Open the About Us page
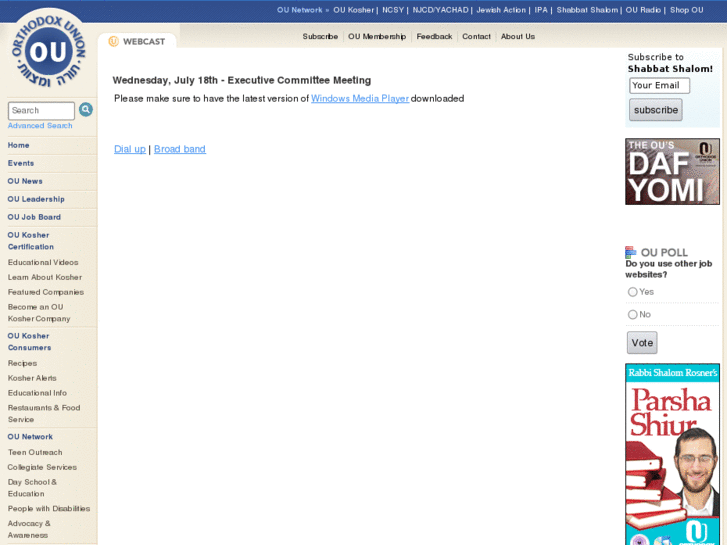 (x=517, y=36)
